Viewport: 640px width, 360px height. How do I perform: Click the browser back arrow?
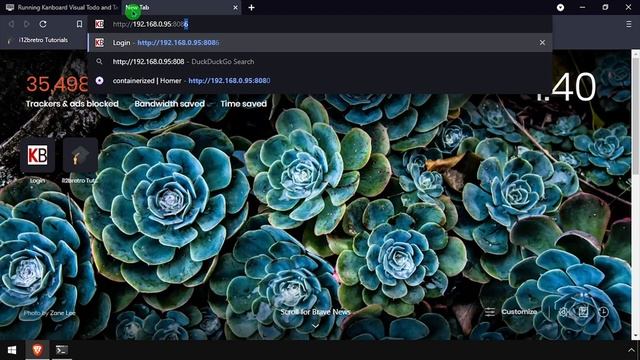pyautogui.click(x=11, y=24)
